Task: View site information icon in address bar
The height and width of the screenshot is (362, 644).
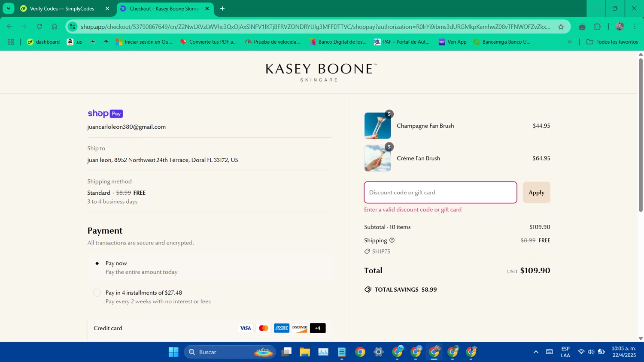Action: tap(73, 27)
